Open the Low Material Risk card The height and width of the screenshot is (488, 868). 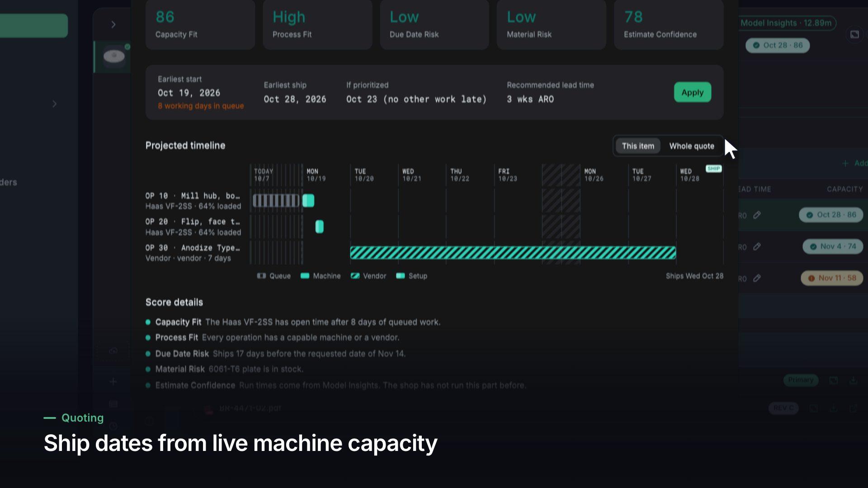coord(552,25)
